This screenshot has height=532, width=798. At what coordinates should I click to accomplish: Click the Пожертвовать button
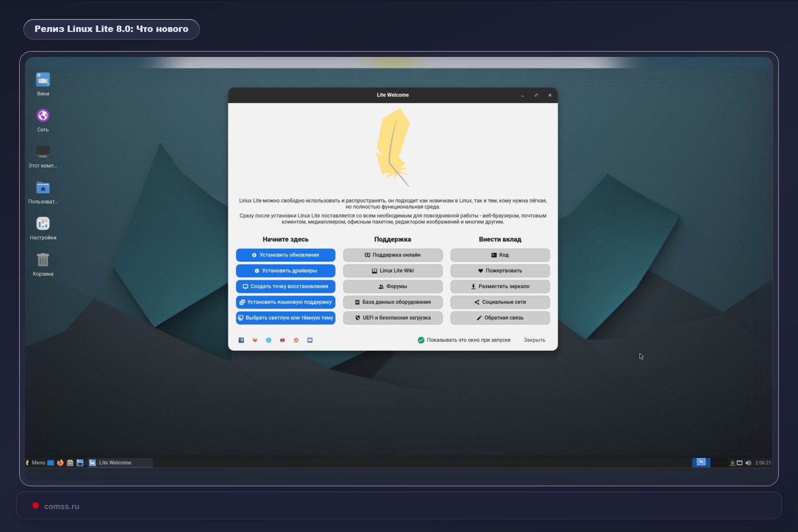tap(500, 271)
